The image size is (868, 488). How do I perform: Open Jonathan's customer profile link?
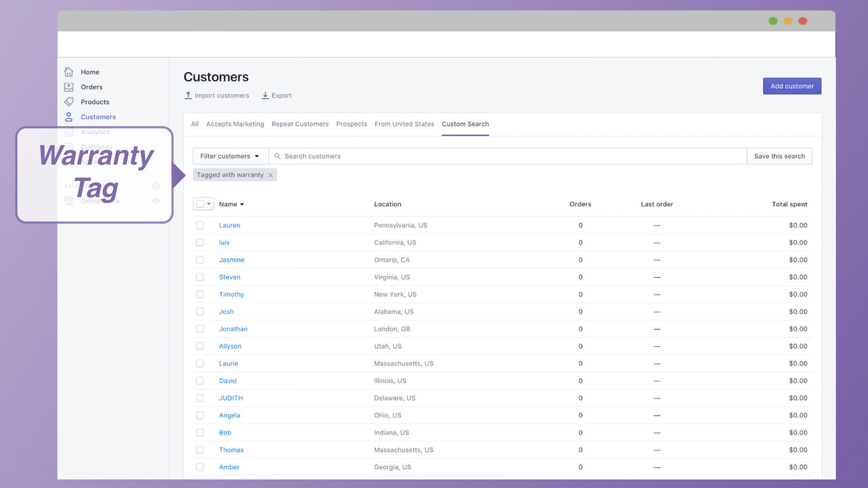tap(233, 329)
